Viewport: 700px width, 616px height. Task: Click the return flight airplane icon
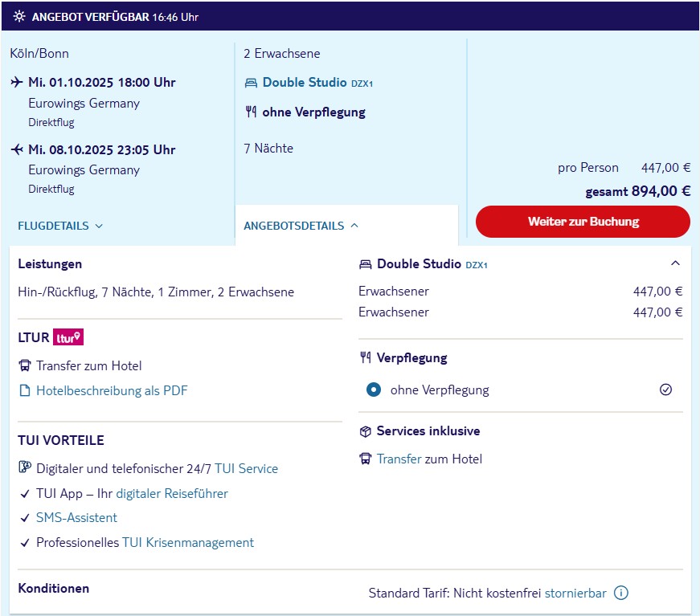tap(17, 149)
